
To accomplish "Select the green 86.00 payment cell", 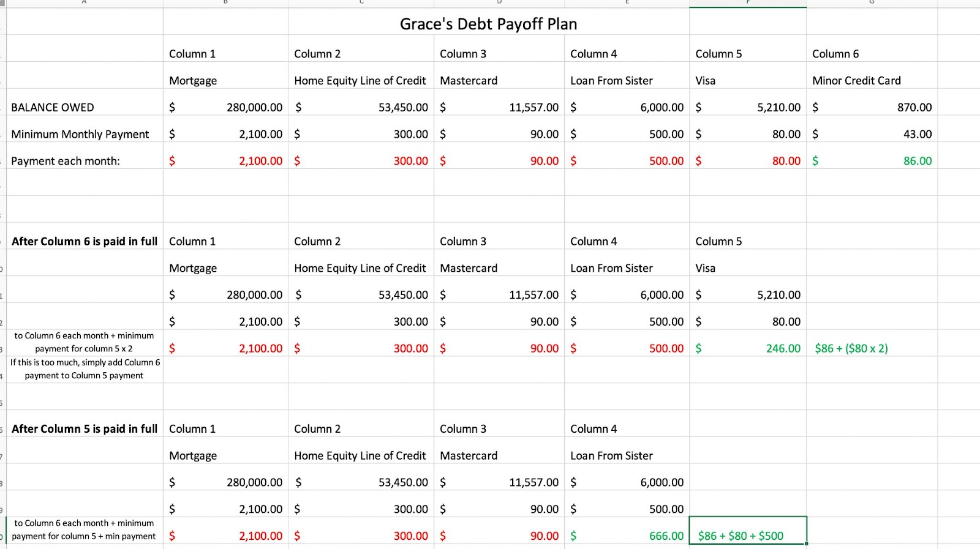I will (872, 161).
